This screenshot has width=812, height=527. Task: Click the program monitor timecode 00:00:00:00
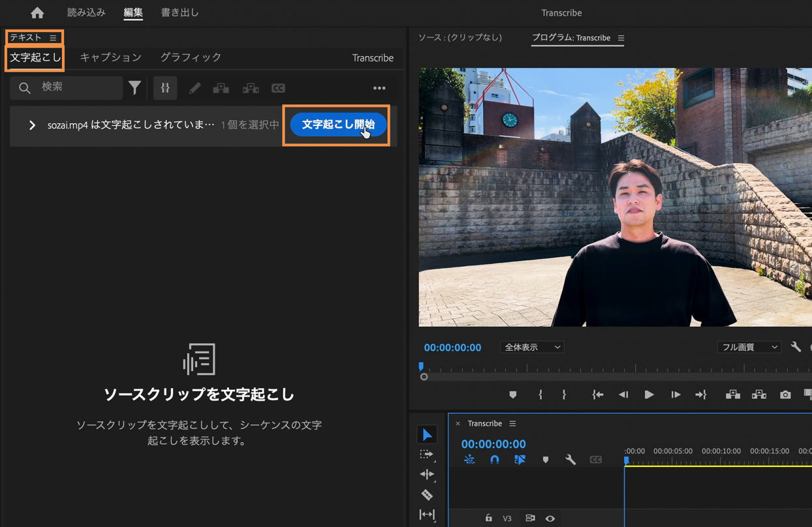pyautogui.click(x=452, y=348)
